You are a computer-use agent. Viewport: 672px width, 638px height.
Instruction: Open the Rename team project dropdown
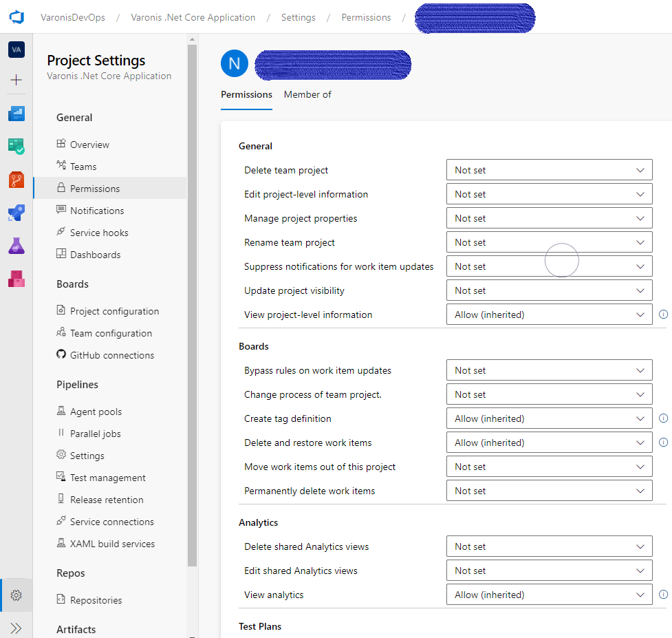click(x=550, y=242)
